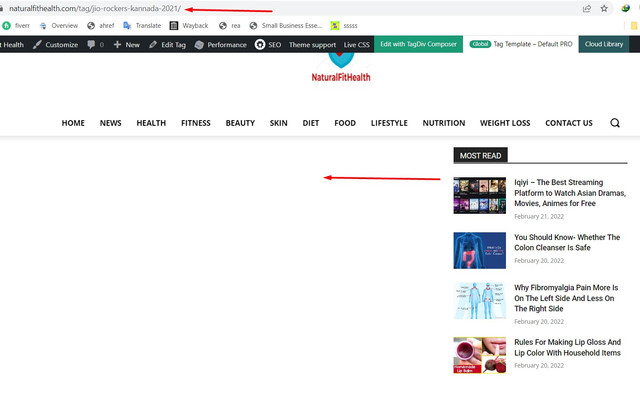Open the NUTRITION menu item

(444, 123)
